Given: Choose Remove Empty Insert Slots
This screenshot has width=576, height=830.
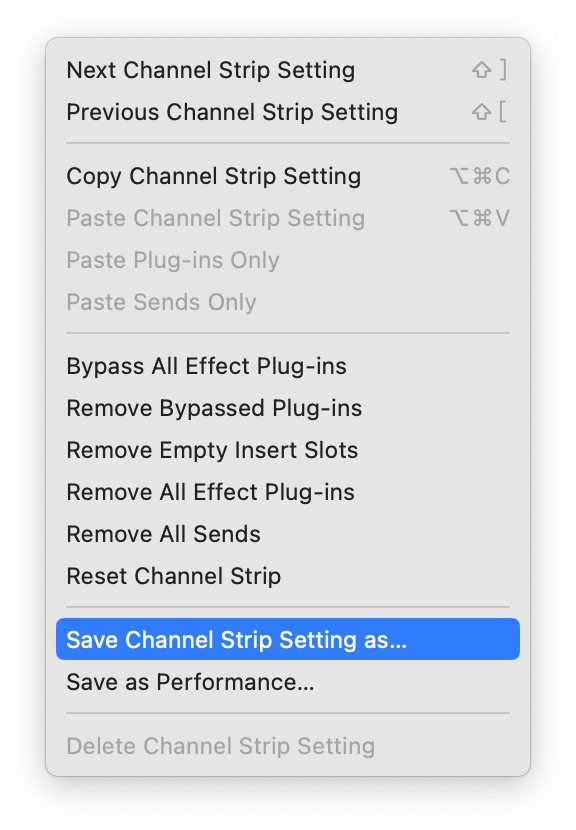Looking at the screenshot, I should (288, 450).
